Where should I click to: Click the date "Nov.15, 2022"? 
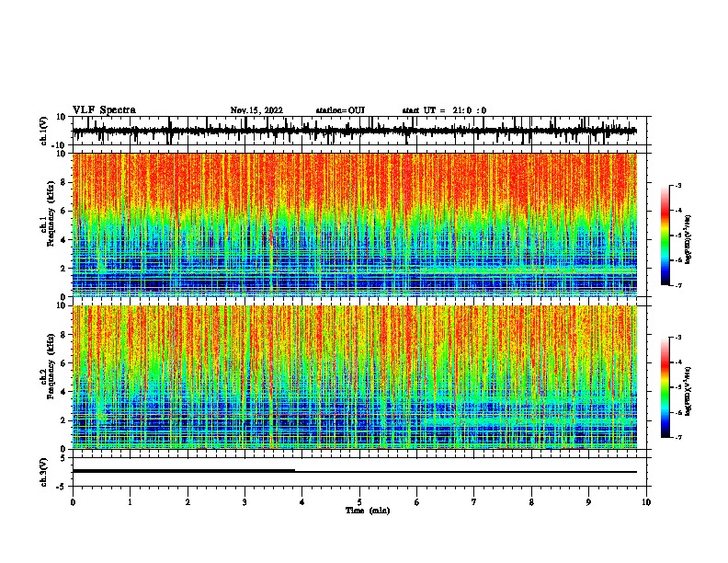click(x=256, y=110)
